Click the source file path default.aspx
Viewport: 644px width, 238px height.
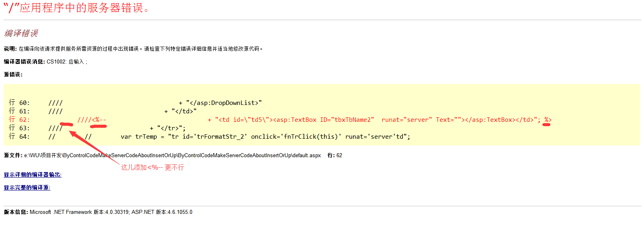click(x=172, y=155)
